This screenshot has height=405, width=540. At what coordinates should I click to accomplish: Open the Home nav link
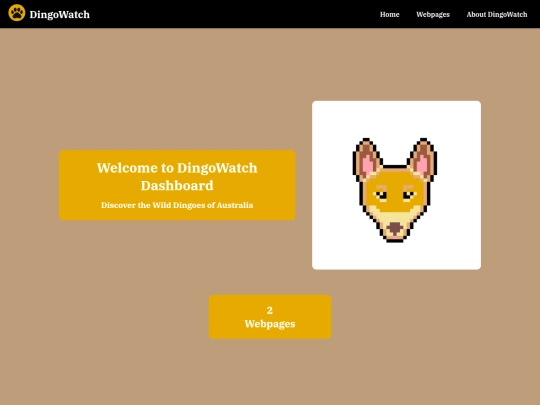click(390, 14)
